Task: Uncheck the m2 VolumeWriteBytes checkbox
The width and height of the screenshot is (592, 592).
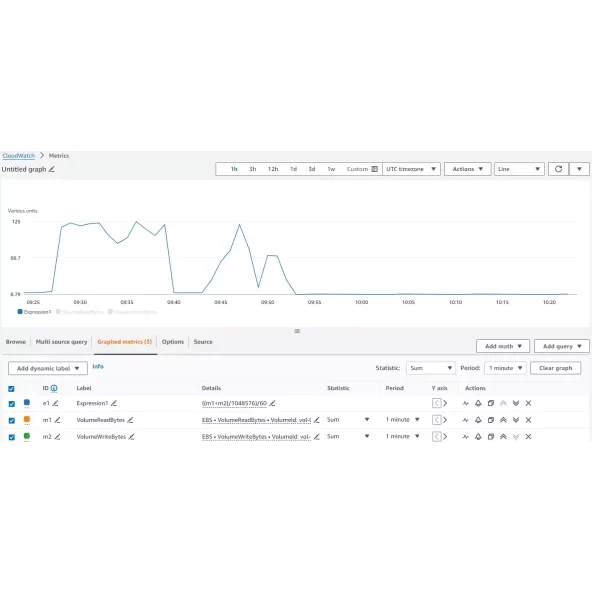Action: pyautogui.click(x=12, y=437)
